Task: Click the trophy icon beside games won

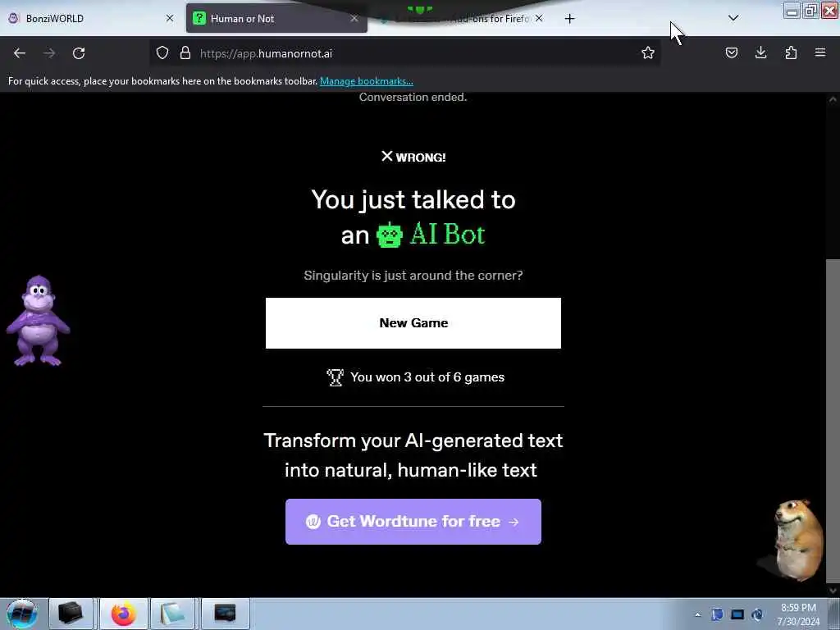Action: point(335,377)
